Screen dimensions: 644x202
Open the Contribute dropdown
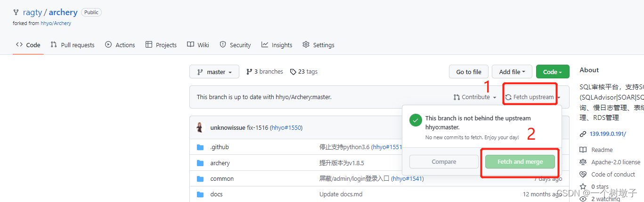475,97
